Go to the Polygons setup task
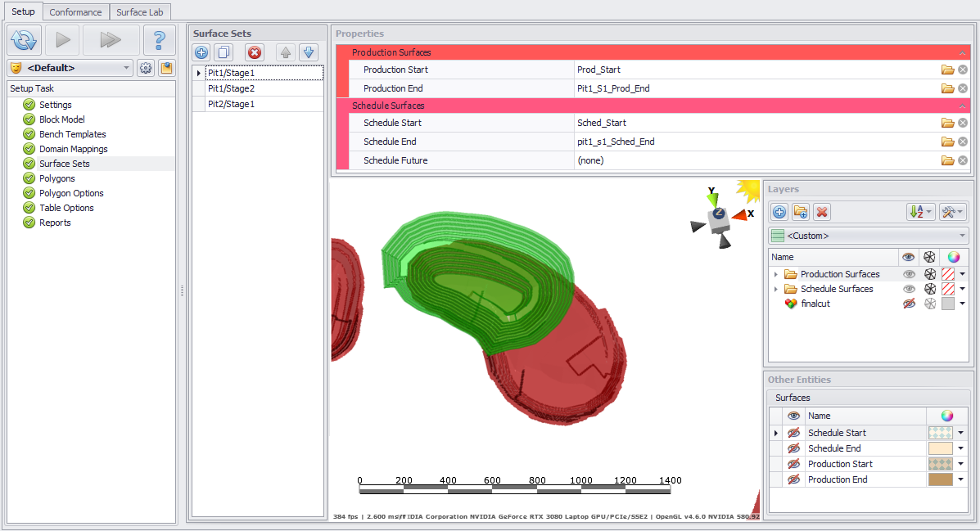This screenshot has height=531, width=980. tap(56, 178)
